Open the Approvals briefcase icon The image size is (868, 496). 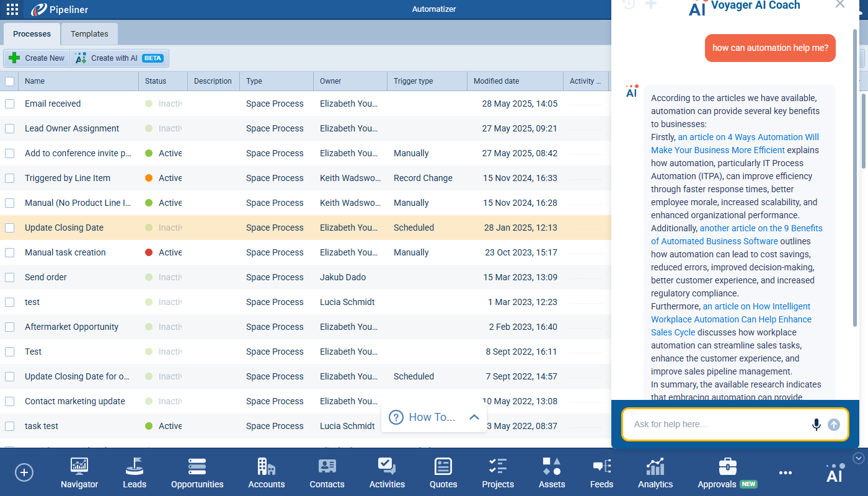click(727, 467)
